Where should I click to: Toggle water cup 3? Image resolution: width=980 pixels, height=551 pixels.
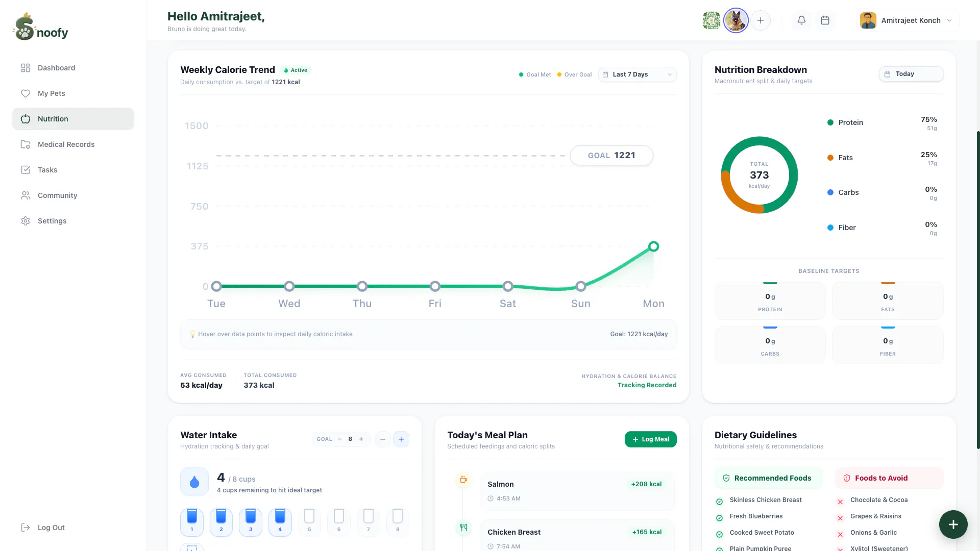coord(251,522)
